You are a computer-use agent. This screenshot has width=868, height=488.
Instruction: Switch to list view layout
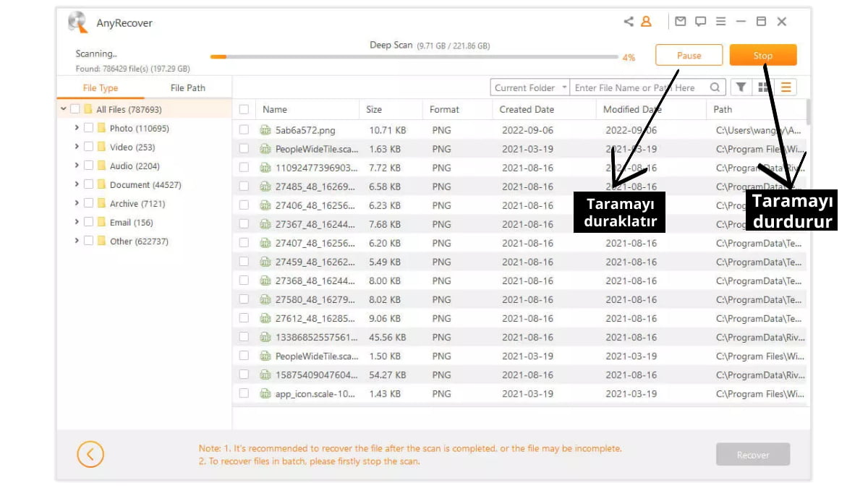click(786, 87)
